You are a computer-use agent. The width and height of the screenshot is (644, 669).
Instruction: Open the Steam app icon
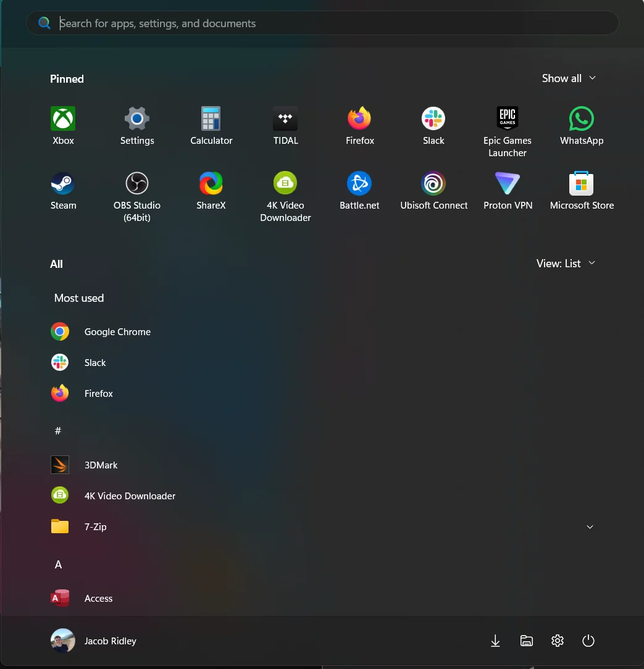point(63,191)
